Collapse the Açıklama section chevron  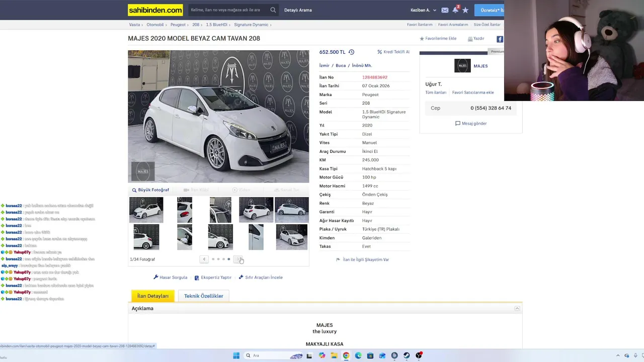click(517, 308)
